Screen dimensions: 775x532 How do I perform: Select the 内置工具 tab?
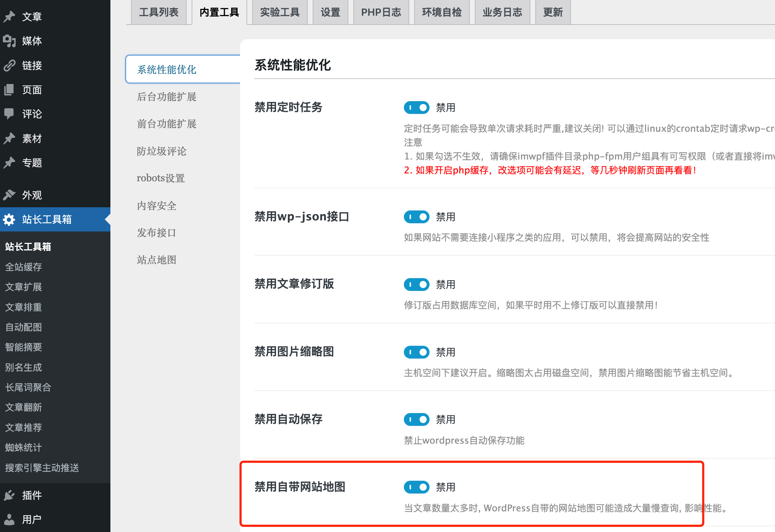point(219,12)
